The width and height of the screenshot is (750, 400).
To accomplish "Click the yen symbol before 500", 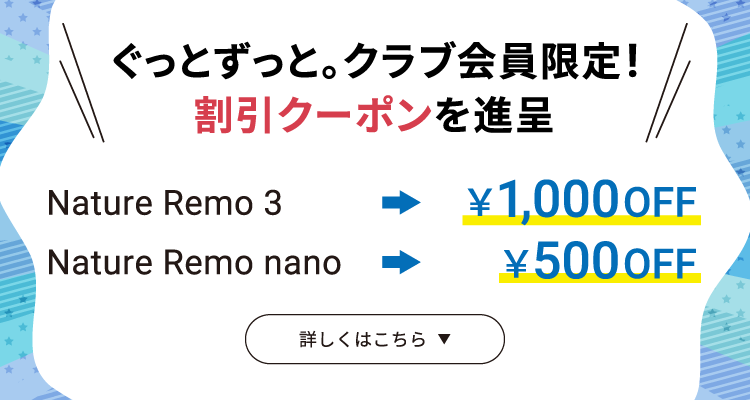I will click(517, 262).
